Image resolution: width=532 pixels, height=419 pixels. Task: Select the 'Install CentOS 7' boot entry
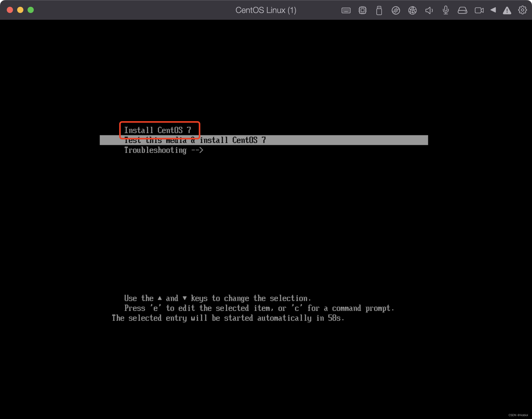(x=158, y=130)
